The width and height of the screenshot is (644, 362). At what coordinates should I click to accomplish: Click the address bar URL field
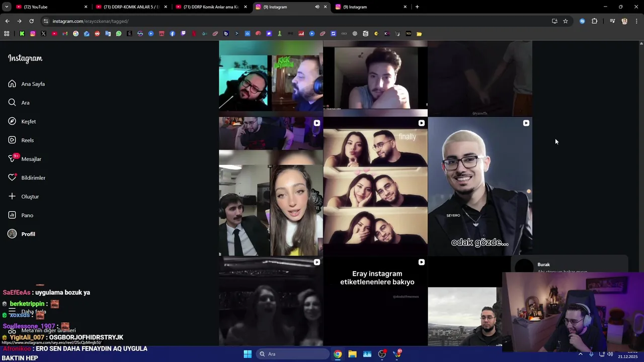(x=297, y=21)
